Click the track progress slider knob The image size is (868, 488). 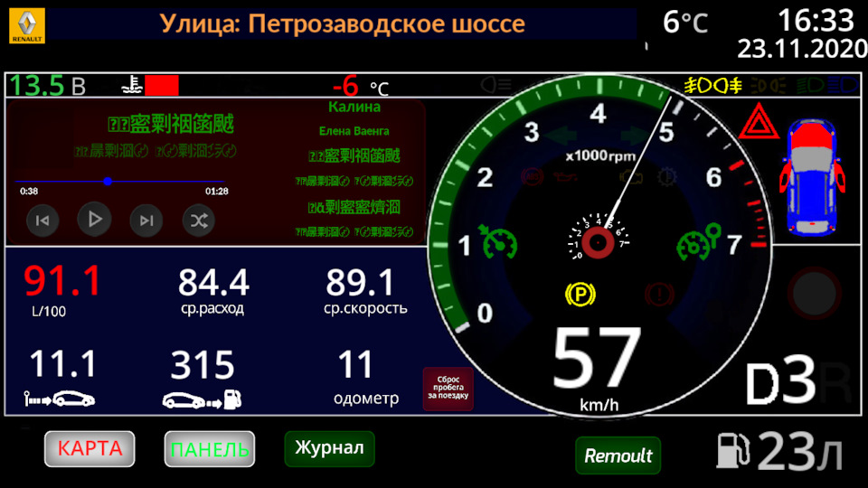108,181
